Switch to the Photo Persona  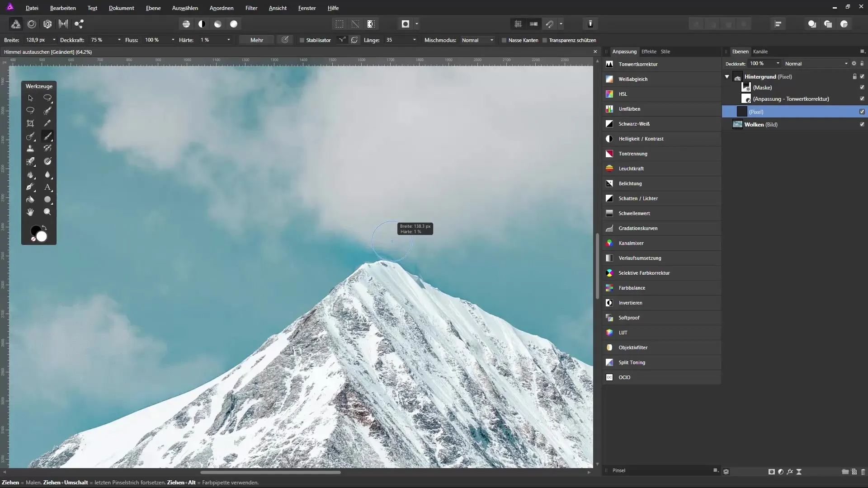pos(15,24)
